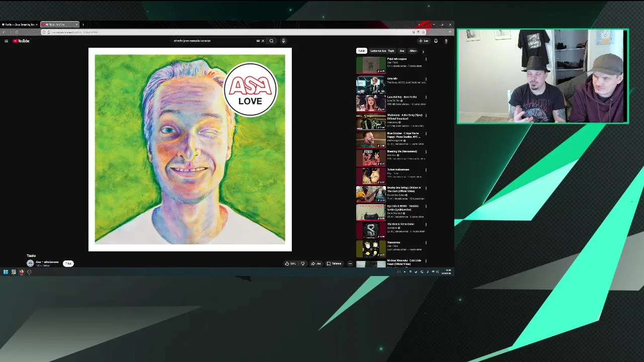Open the YouTube hamburger guide menu

[6, 41]
